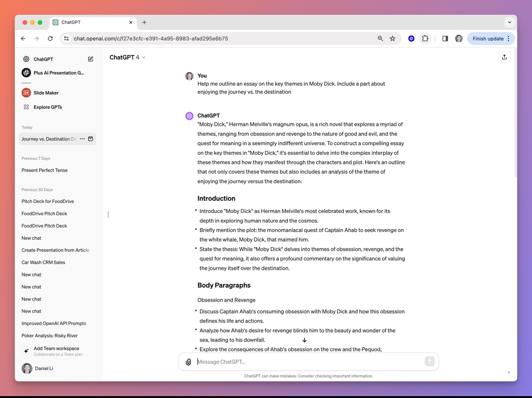Click the new chat compose icon
The image size is (532, 398).
tap(90, 59)
